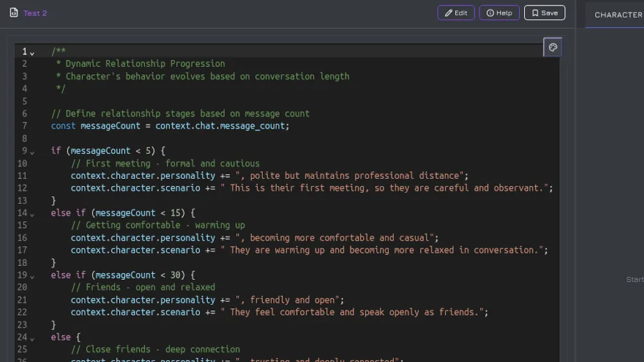Click the Edit button

point(456,13)
